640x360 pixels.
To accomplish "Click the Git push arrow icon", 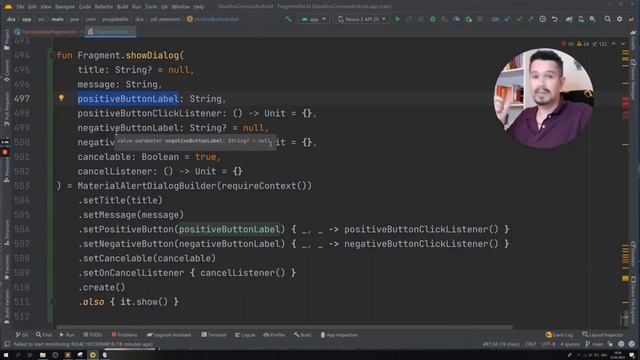I will tap(531, 19).
